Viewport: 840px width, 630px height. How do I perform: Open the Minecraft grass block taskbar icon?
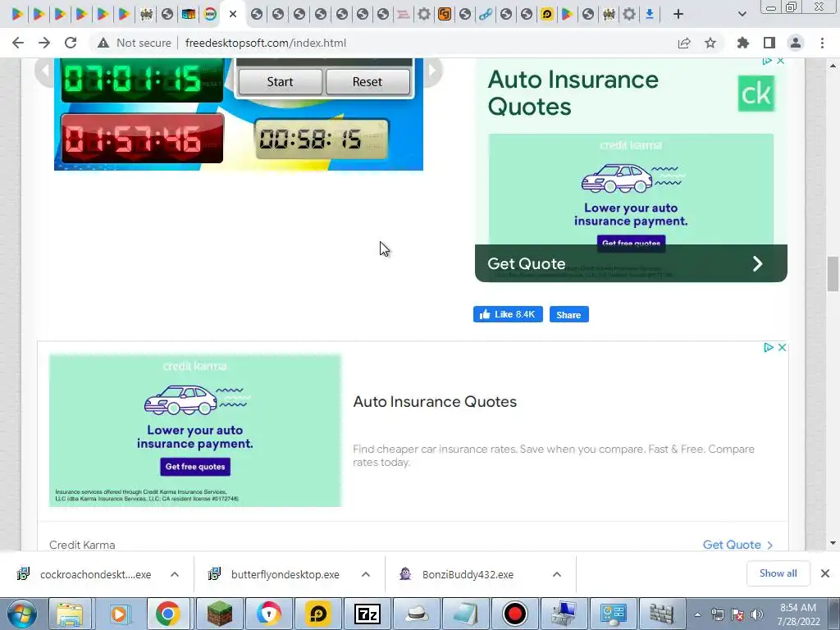tap(220, 614)
